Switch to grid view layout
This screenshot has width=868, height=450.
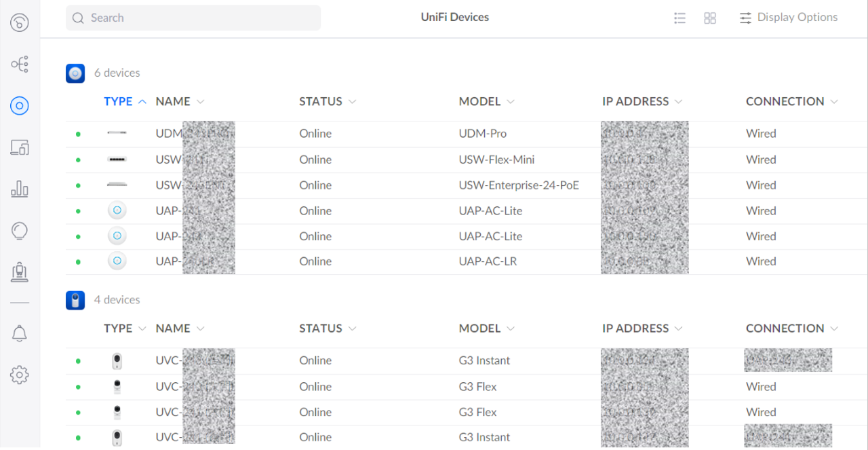tap(710, 18)
